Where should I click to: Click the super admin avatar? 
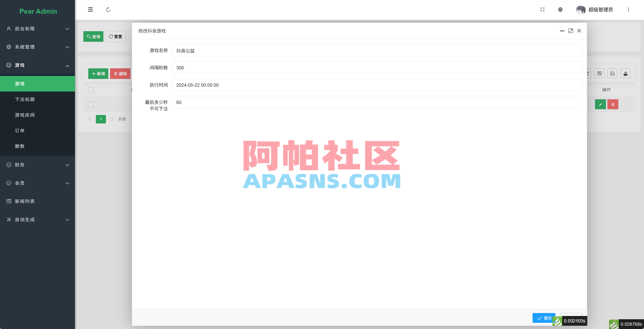580,10
